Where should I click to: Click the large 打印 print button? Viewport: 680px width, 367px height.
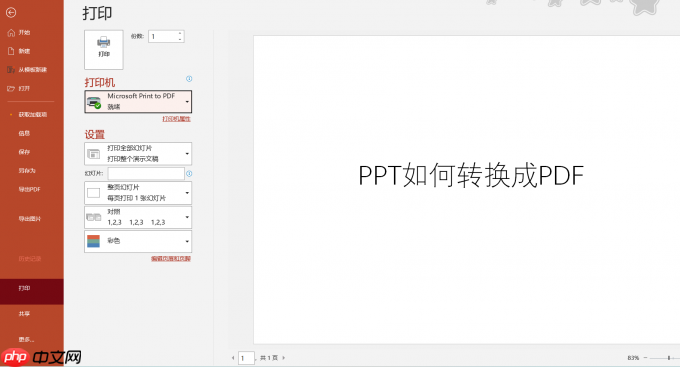[x=104, y=49]
